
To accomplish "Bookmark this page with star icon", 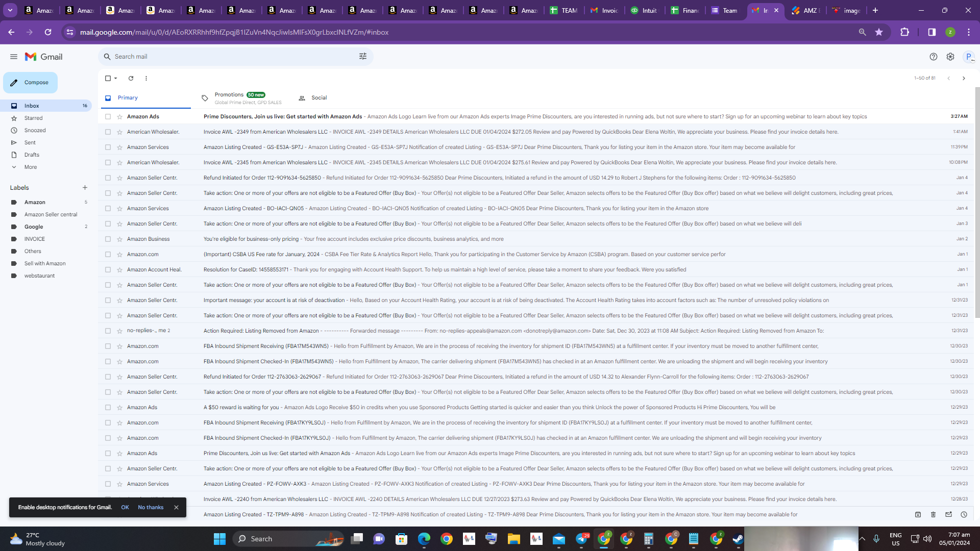I will point(879,32).
